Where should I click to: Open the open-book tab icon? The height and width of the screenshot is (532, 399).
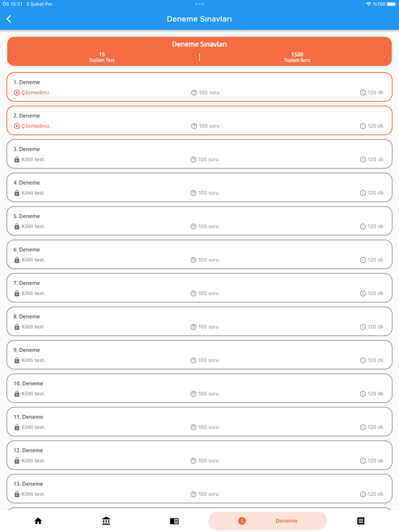174,521
